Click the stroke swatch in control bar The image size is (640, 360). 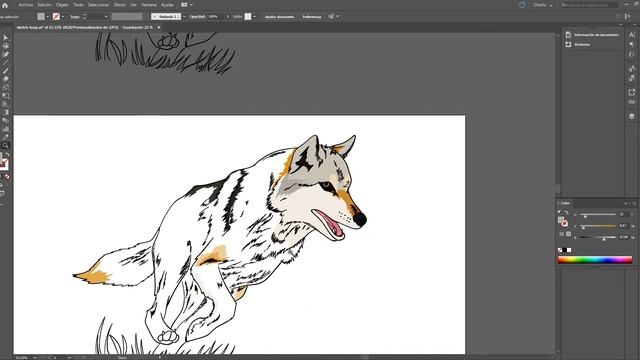point(56,17)
